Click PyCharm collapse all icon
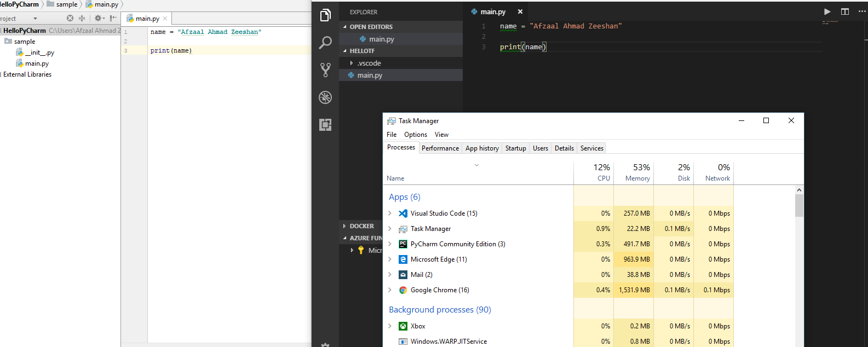The width and height of the screenshot is (868, 347). pos(82,18)
